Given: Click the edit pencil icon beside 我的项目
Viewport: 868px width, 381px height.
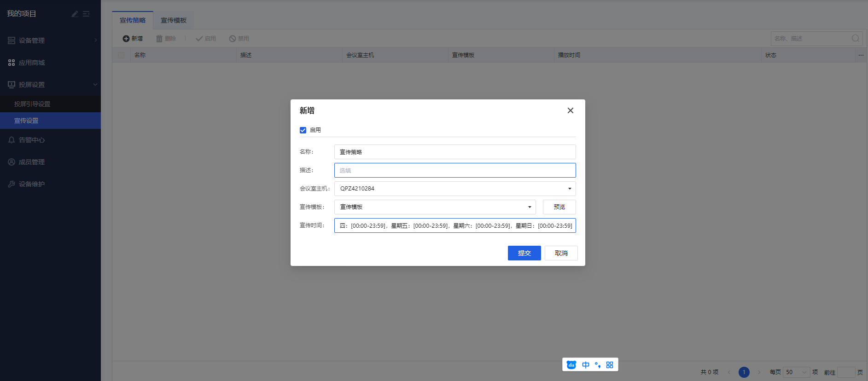Looking at the screenshot, I should 75,14.
